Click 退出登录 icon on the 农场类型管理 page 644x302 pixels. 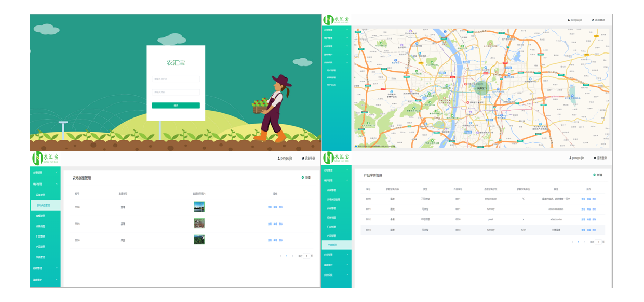coord(303,159)
